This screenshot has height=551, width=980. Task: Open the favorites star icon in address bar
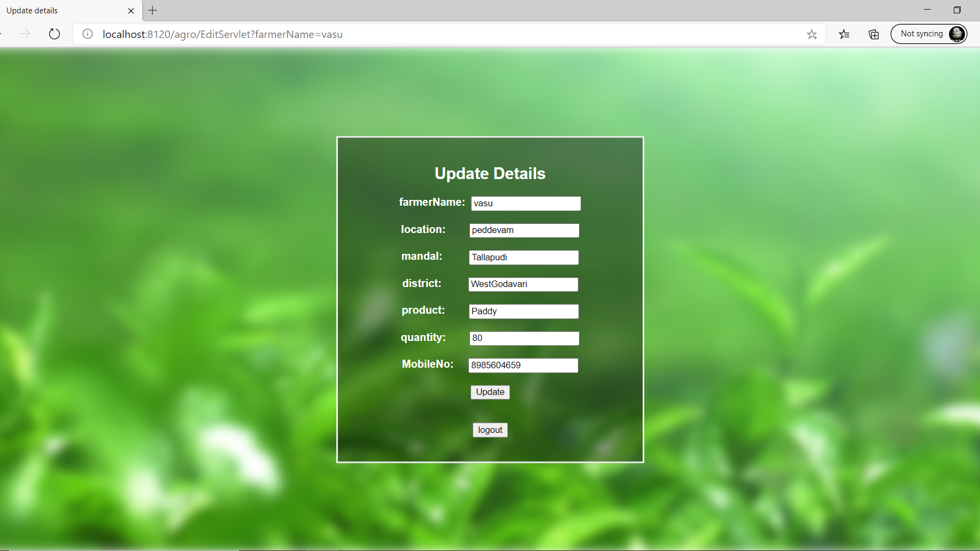tap(812, 34)
